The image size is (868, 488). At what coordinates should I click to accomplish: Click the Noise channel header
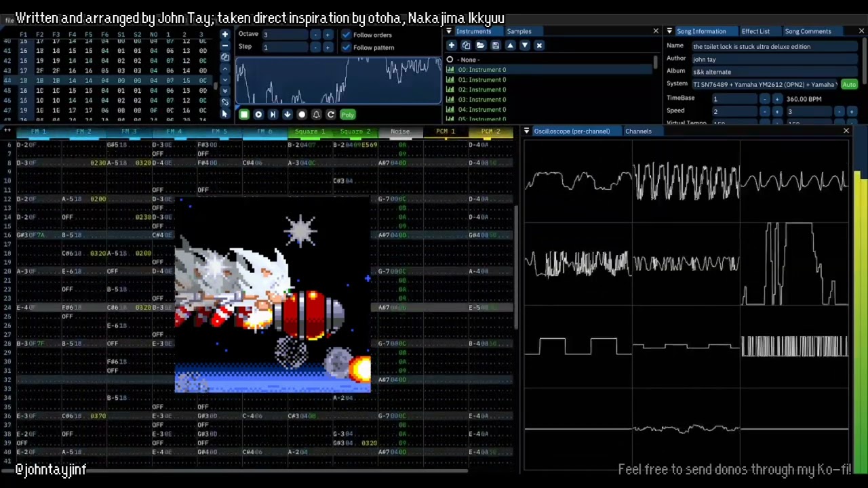[x=400, y=131]
